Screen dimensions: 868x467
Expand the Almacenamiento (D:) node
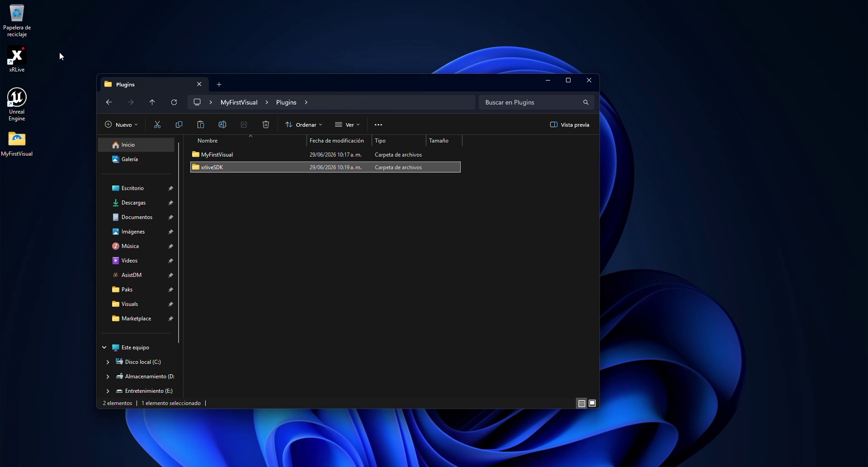[x=108, y=376]
